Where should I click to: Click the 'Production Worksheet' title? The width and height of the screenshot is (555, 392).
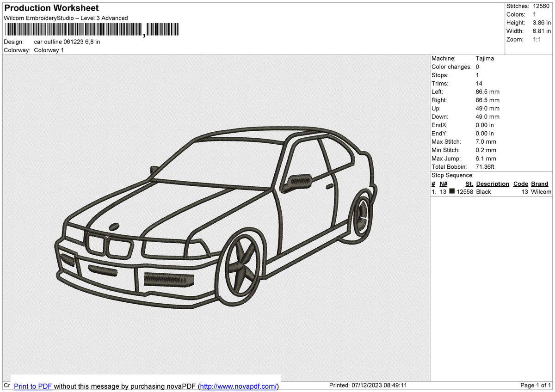[51, 8]
